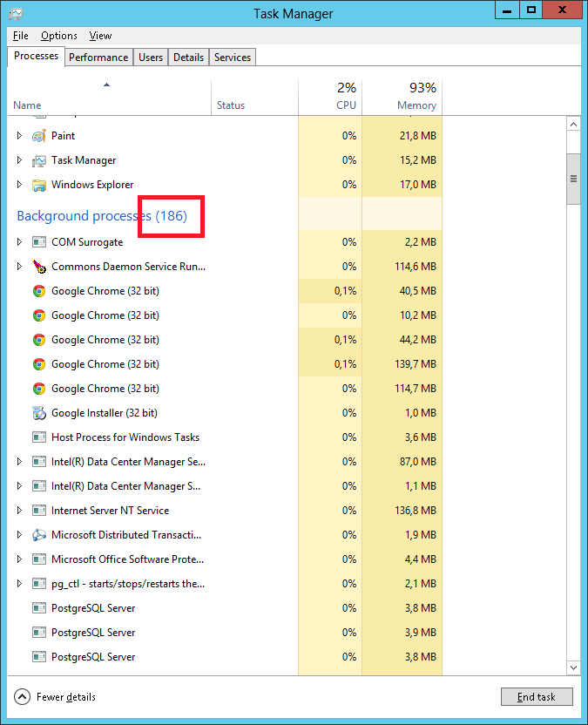588x725 pixels.
Task: Sort processes by CPU column header
Action: click(346, 105)
